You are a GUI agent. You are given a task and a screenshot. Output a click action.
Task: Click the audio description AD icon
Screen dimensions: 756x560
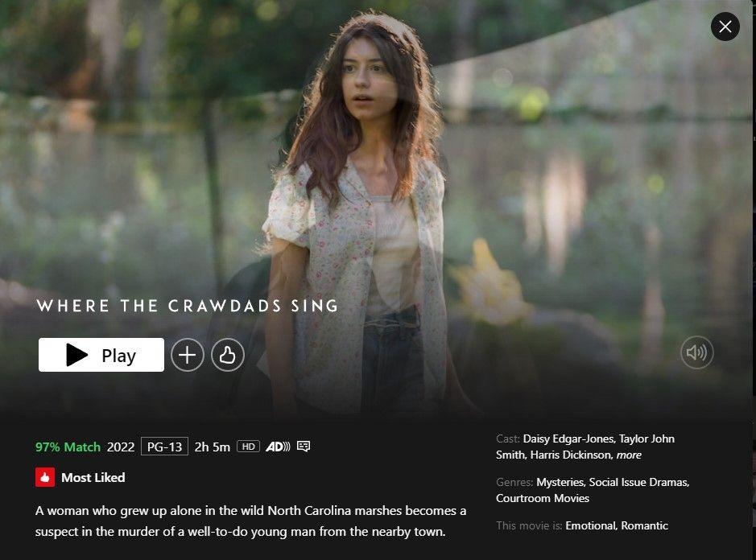pos(279,447)
